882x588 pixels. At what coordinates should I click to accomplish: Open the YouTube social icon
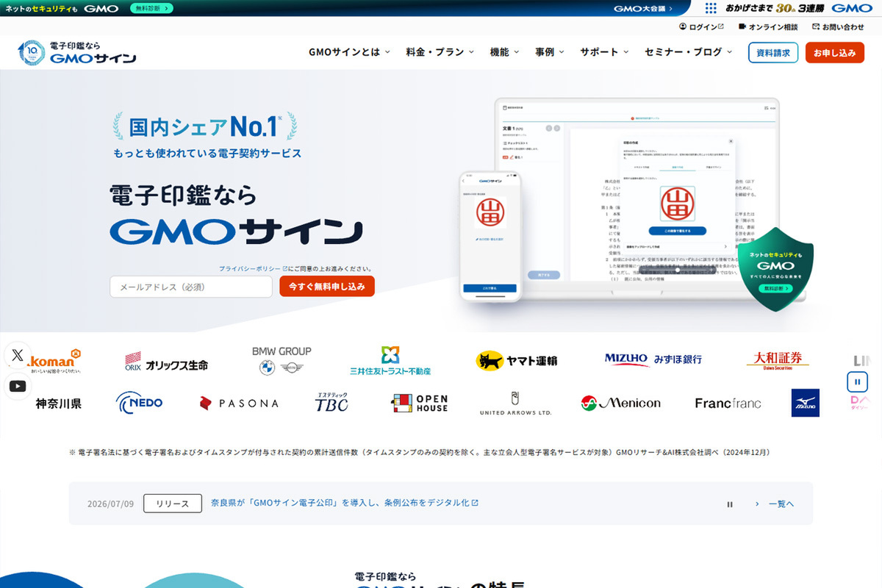[18, 386]
